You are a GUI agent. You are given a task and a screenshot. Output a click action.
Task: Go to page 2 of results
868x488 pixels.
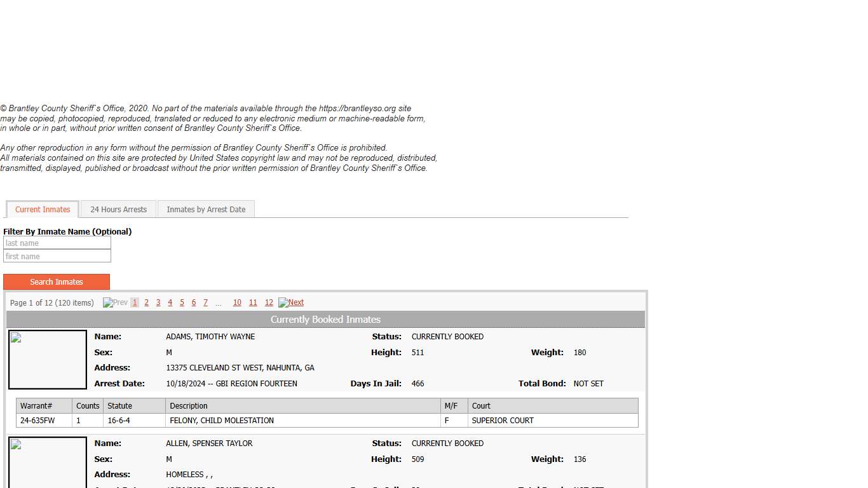[146, 303]
